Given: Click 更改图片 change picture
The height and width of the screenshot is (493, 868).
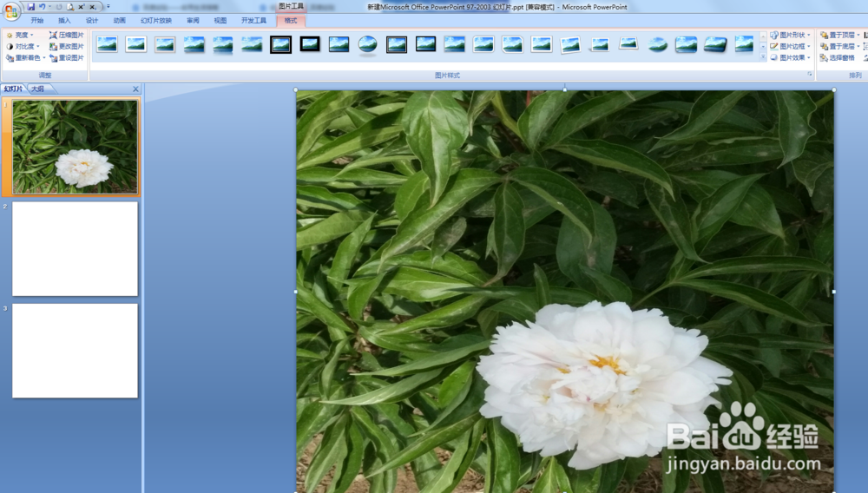Looking at the screenshot, I should (x=67, y=47).
